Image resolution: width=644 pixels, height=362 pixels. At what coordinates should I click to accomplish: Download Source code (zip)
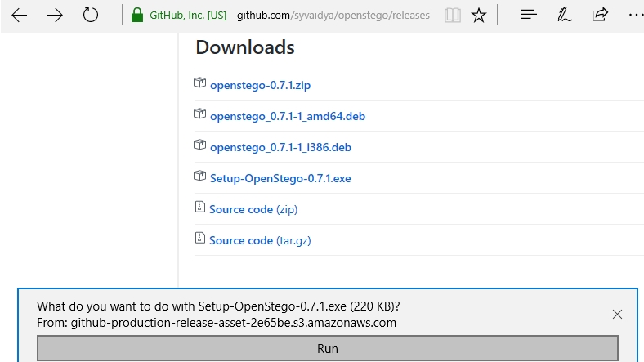[253, 209]
